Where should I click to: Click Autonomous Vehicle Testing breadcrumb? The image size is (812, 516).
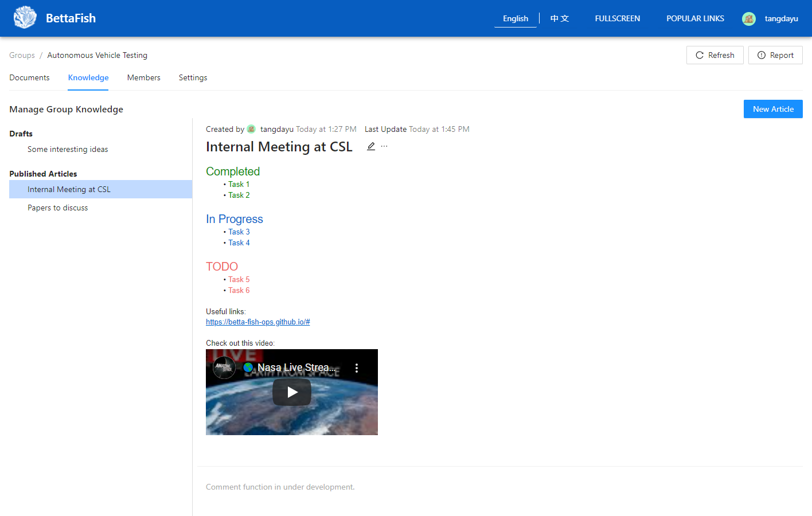click(97, 55)
